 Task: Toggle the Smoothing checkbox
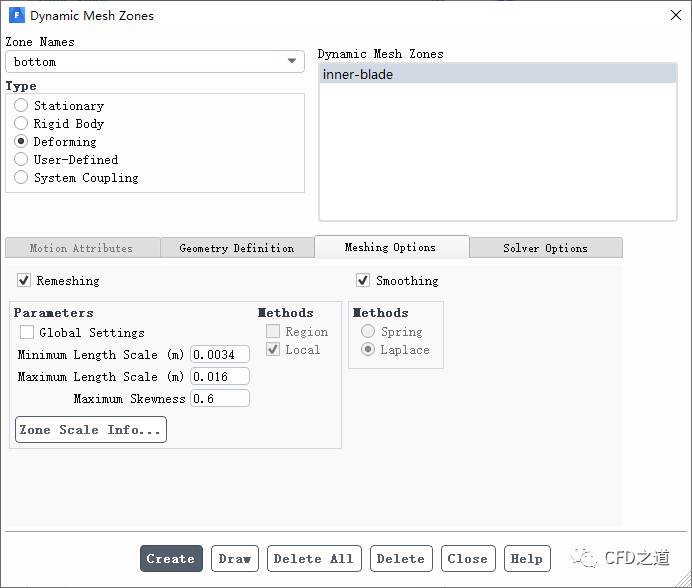[x=363, y=280]
